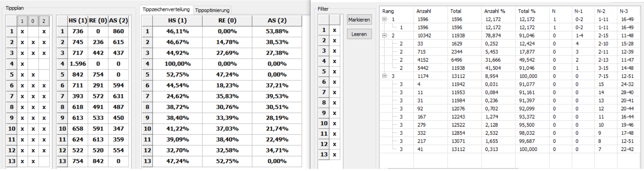Uncheck the filter x mark in row 7
644x171 pixels.
pos(335,92)
